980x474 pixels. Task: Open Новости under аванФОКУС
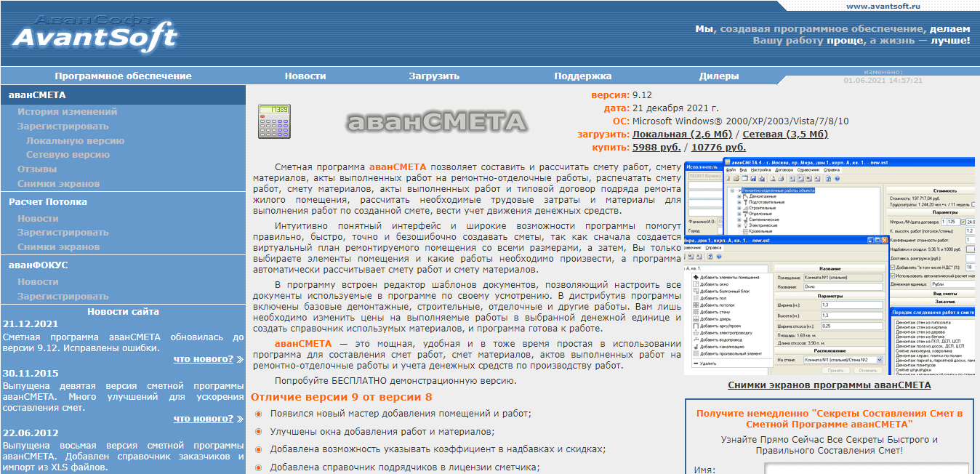(x=38, y=282)
